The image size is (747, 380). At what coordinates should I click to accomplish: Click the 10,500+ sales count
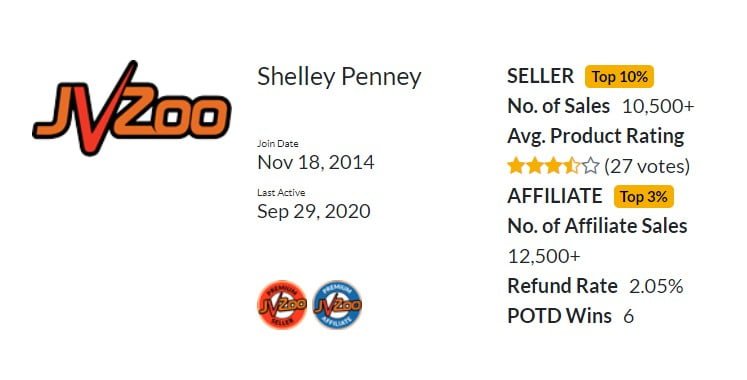click(x=658, y=107)
